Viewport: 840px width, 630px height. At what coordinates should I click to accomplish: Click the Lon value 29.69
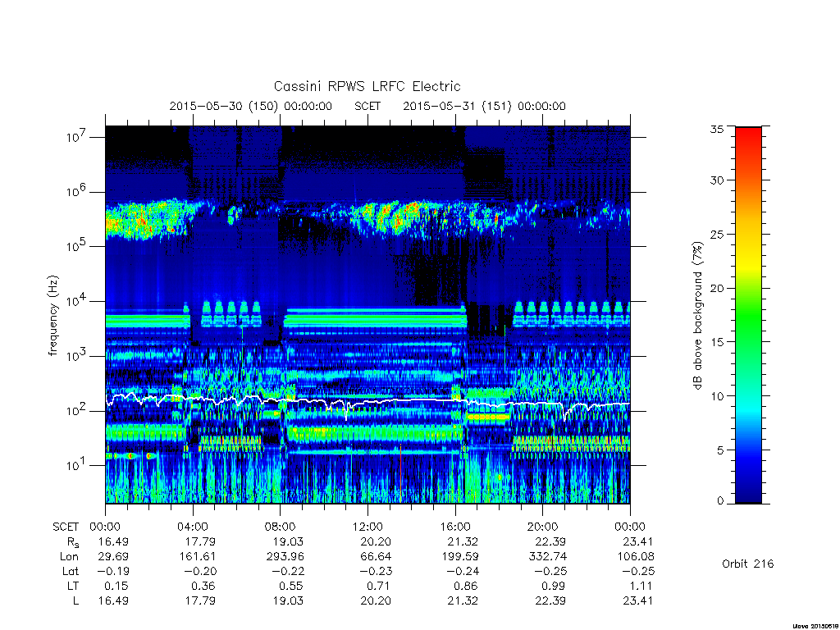(113, 557)
